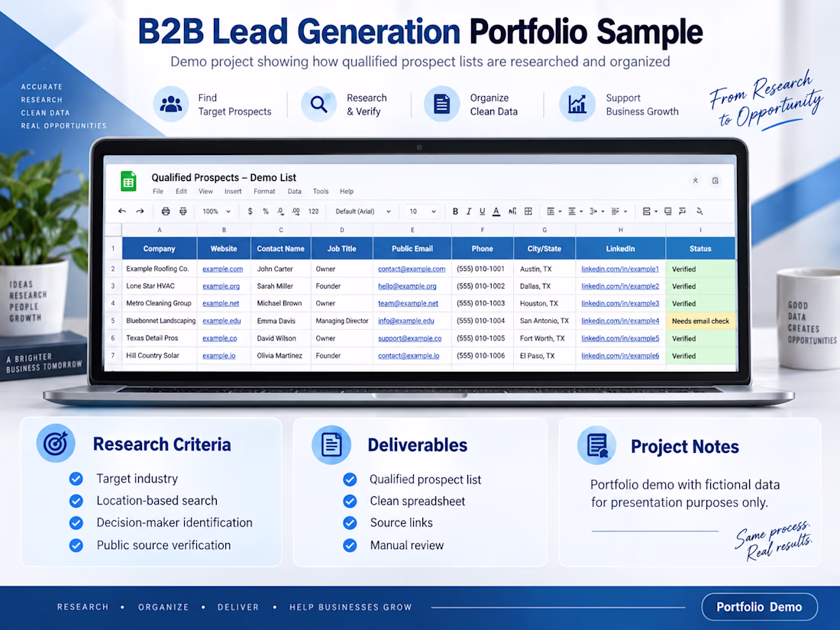Toggle bold formatting
This screenshot has width=840, height=630.
[455, 211]
